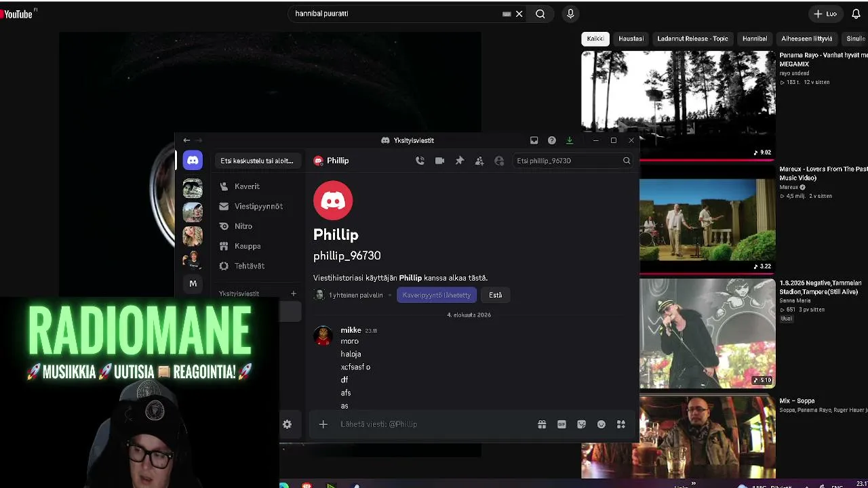Open the Mareux Lovers From The Past thumbnail
Image resolution: width=868 pixels, height=488 pixels.
(707, 220)
